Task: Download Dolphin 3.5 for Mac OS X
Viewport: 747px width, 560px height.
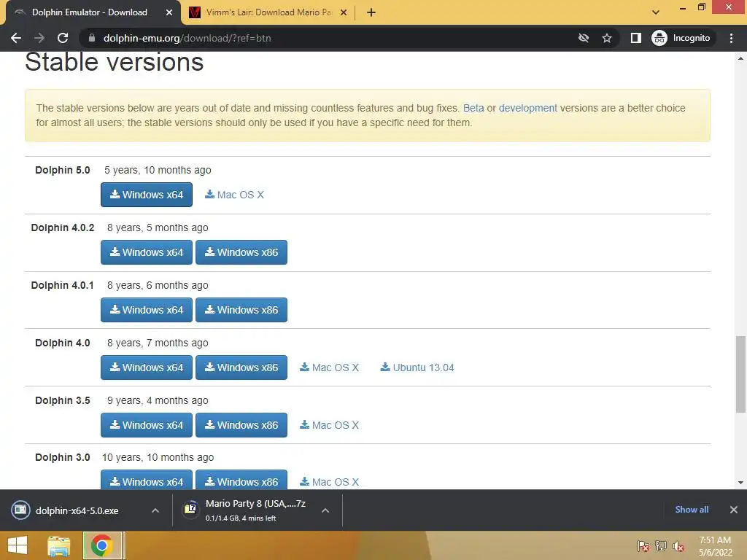Action: click(x=329, y=425)
